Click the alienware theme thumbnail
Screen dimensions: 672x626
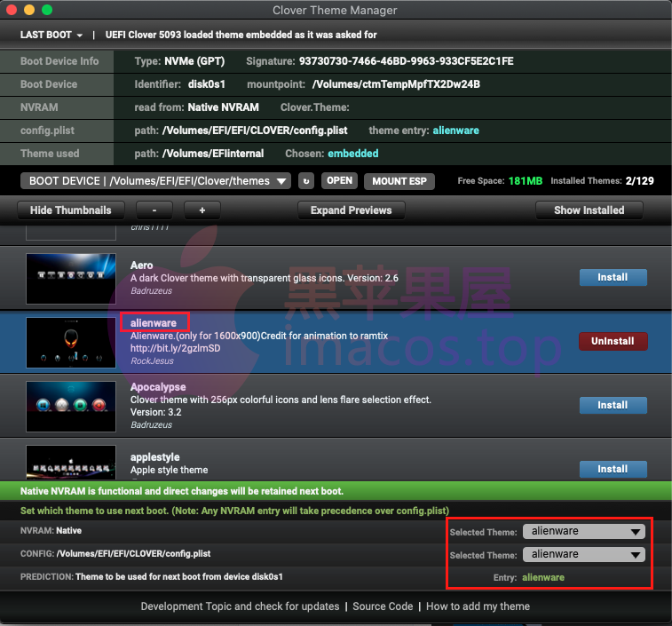pos(71,341)
